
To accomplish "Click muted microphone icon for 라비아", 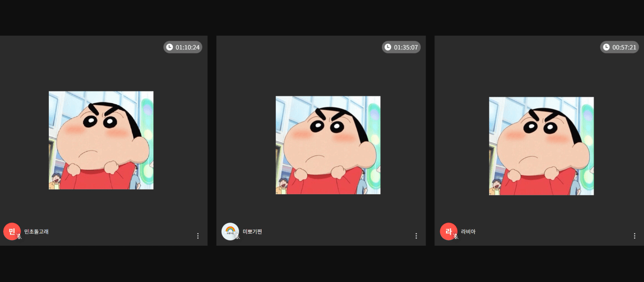I will [x=456, y=237].
